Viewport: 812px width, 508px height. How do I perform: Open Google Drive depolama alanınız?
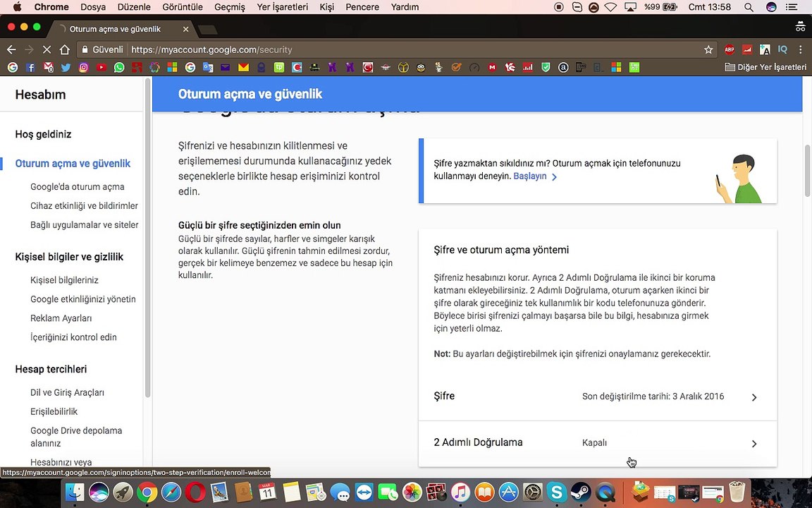tap(76, 437)
